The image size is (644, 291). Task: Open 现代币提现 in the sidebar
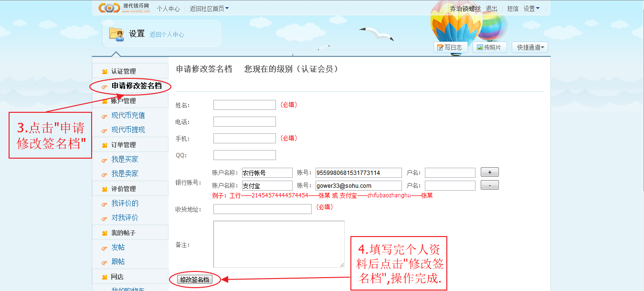[128, 129]
